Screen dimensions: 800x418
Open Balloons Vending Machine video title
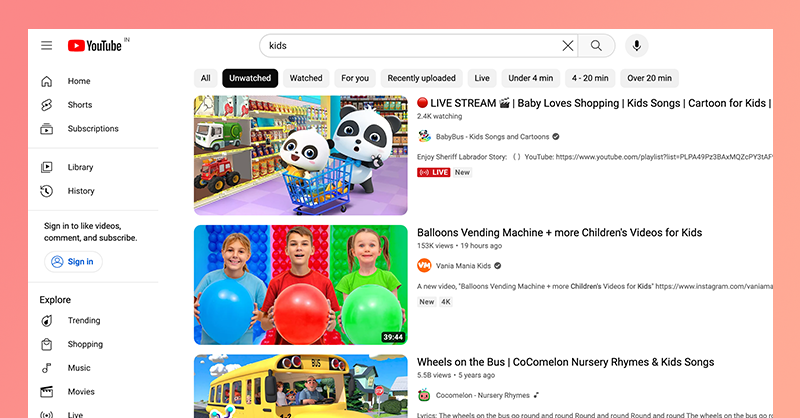pos(559,233)
